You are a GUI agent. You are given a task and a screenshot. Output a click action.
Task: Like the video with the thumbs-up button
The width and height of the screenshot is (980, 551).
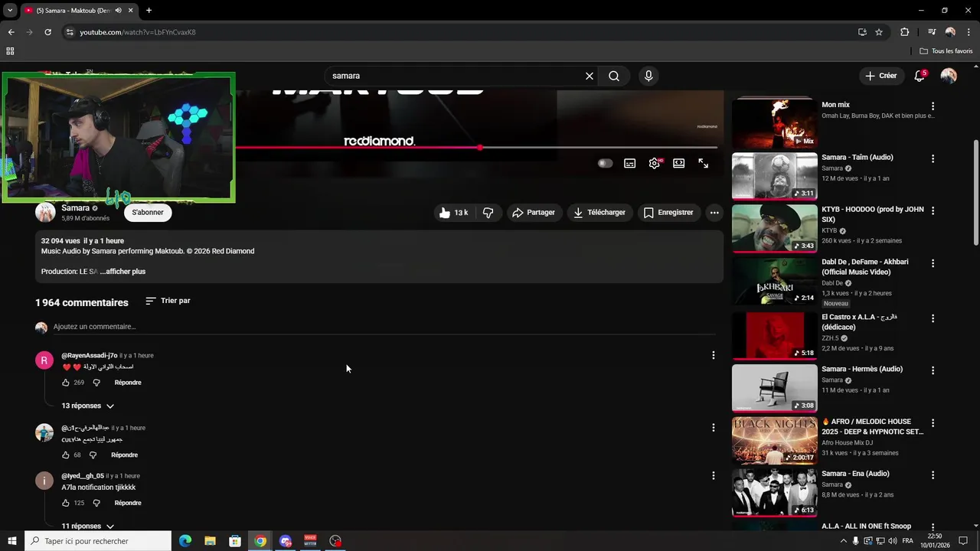[x=453, y=213]
